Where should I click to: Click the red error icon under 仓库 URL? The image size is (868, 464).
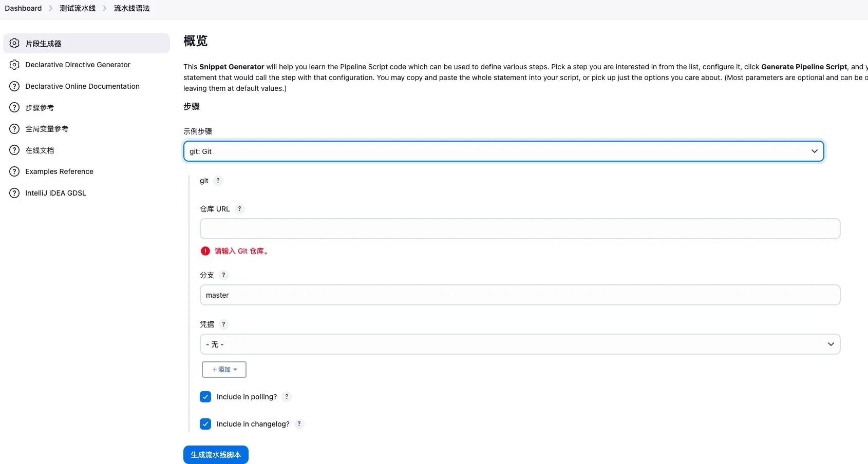(x=205, y=251)
